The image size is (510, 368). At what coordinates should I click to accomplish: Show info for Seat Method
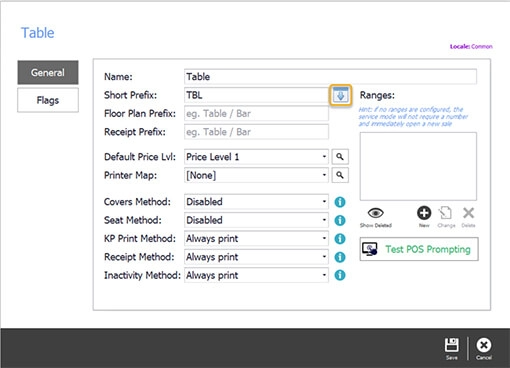tap(340, 220)
